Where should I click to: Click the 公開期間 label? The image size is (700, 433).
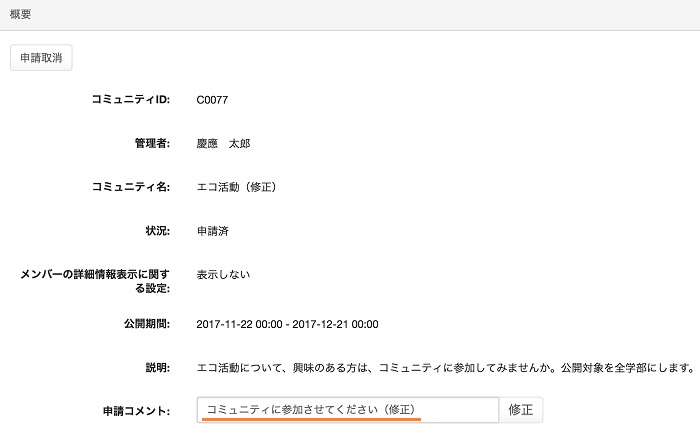143,324
